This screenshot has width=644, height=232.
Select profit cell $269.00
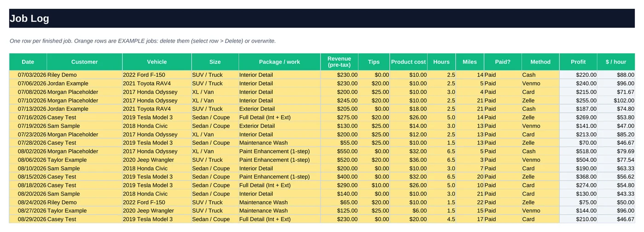coord(578,118)
